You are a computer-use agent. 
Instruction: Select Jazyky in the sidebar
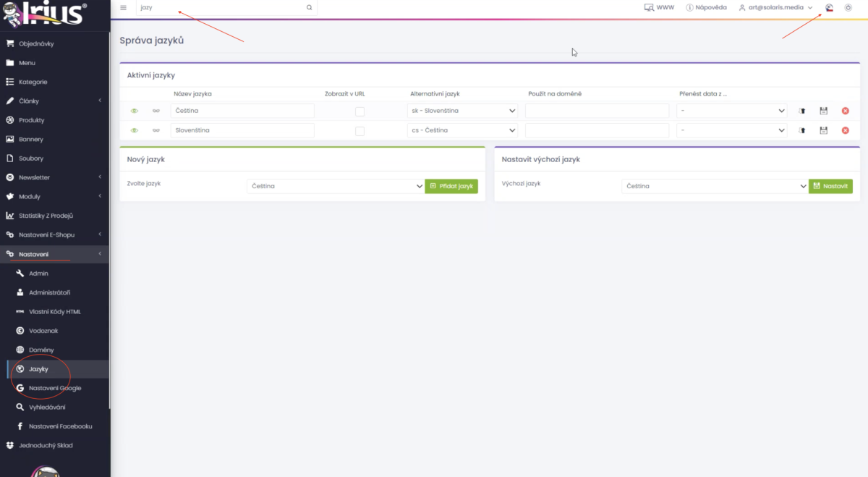(58, 369)
